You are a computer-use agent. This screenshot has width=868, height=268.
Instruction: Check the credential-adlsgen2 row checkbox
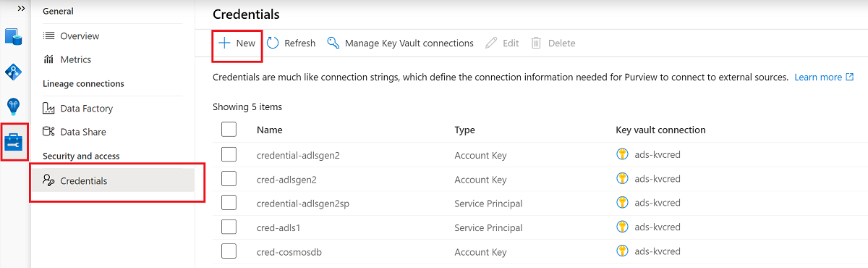click(x=229, y=154)
